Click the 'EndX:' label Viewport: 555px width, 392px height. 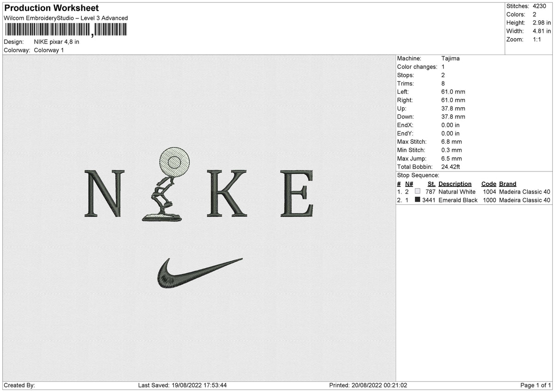click(405, 125)
